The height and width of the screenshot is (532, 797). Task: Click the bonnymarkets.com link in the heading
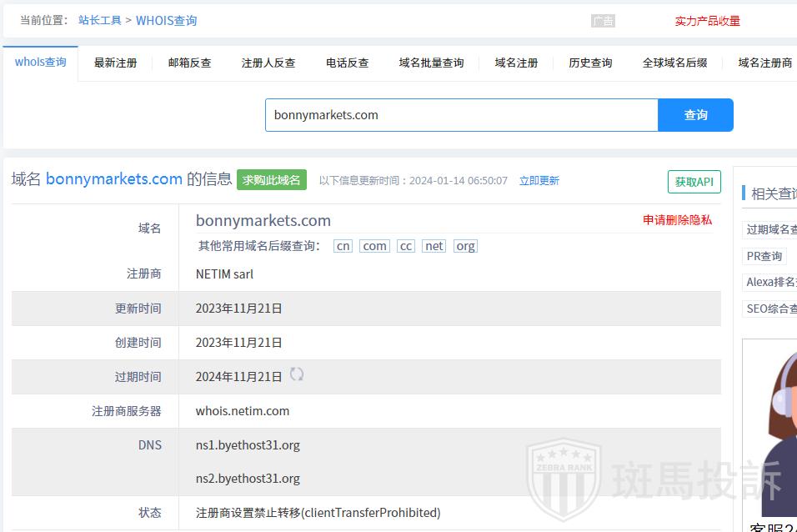coord(113,179)
